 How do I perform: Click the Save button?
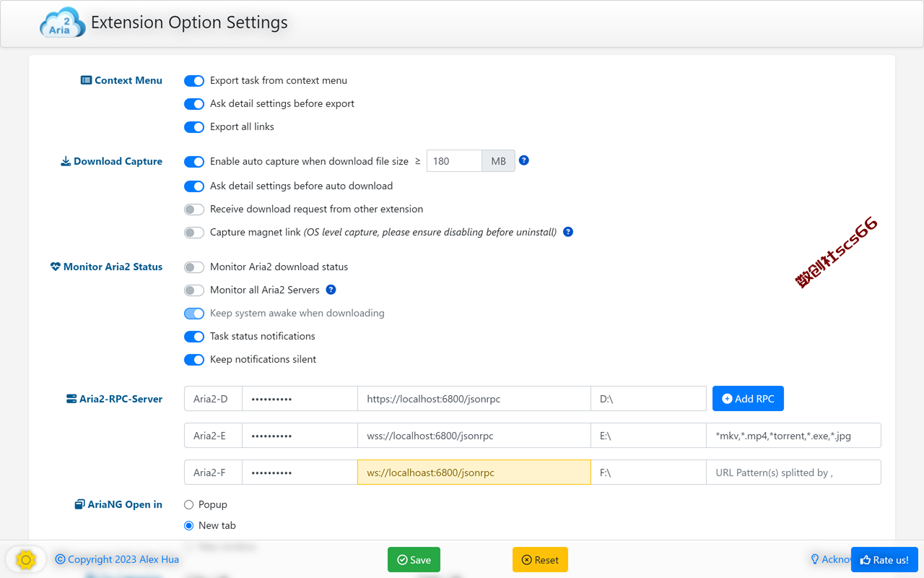pyautogui.click(x=414, y=560)
